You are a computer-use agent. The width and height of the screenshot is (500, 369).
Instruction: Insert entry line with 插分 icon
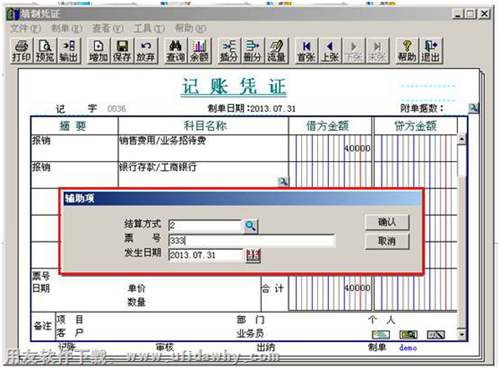[229, 51]
